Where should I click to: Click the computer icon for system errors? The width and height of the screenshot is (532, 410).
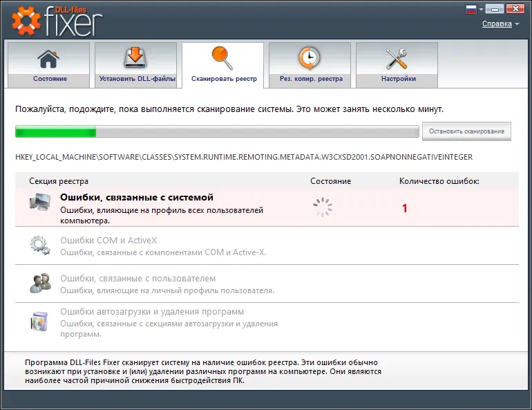point(40,201)
